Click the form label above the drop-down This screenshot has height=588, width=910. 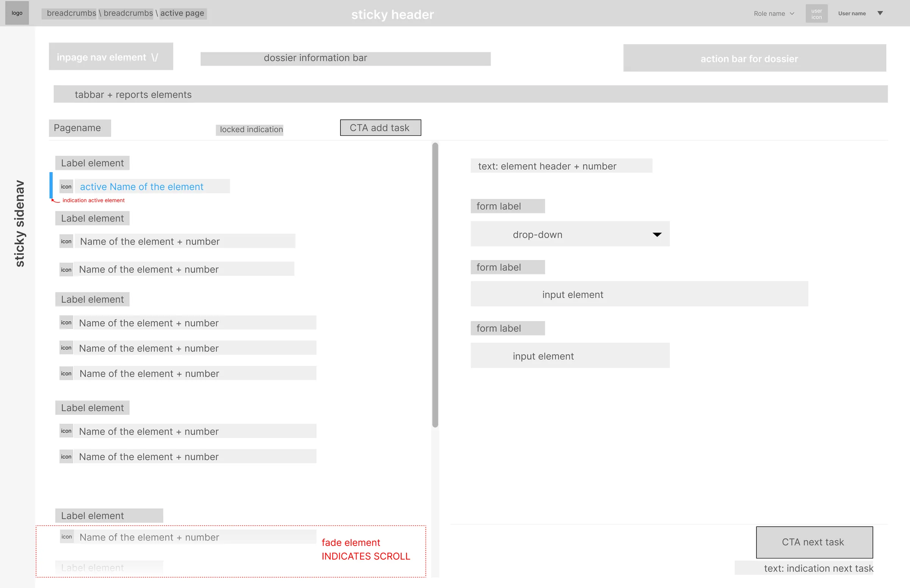pyautogui.click(x=507, y=206)
